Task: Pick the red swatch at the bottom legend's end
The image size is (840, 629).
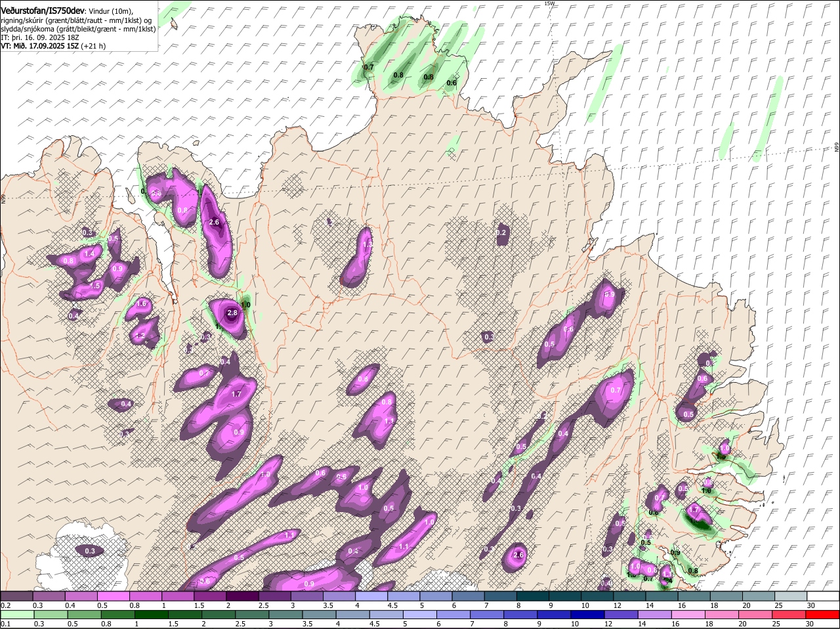Action: (x=824, y=614)
